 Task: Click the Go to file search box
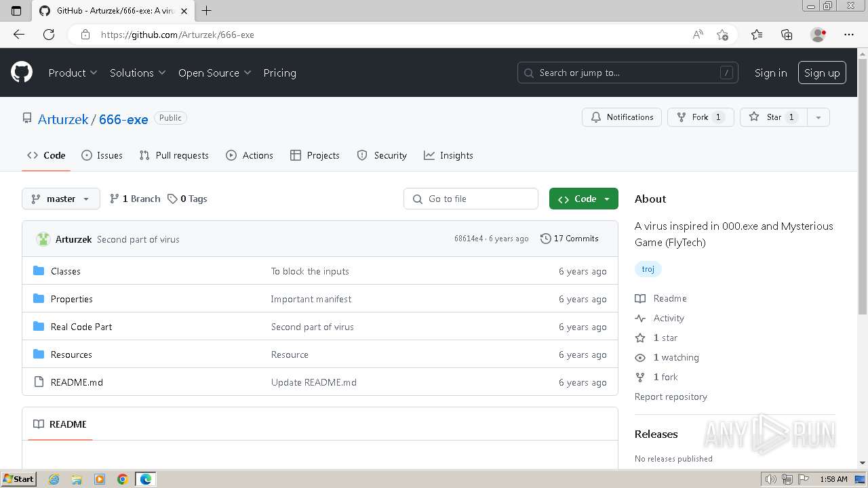[471, 199]
